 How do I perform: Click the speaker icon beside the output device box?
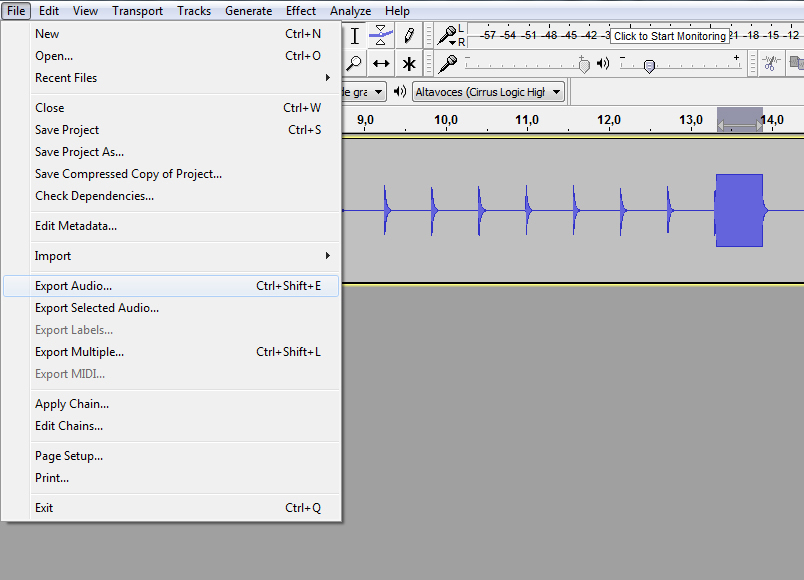click(400, 92)
